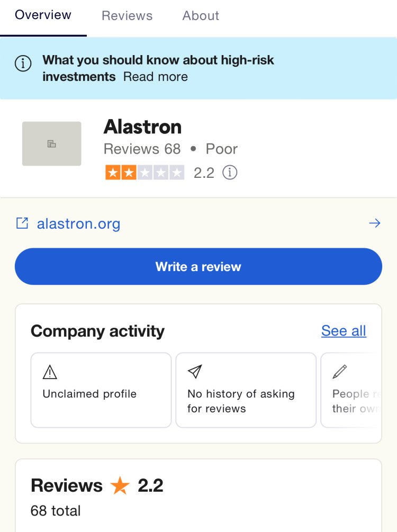This screenshot has width=397, height=532.
Task: Select the Overview tab
Action: pyautogui.click(x=43, y=15)
